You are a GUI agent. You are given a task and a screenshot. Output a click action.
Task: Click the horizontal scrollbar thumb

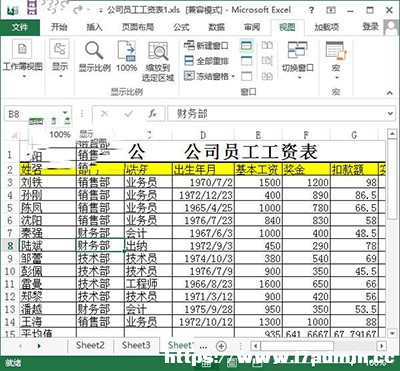click(x=297, y=346)
